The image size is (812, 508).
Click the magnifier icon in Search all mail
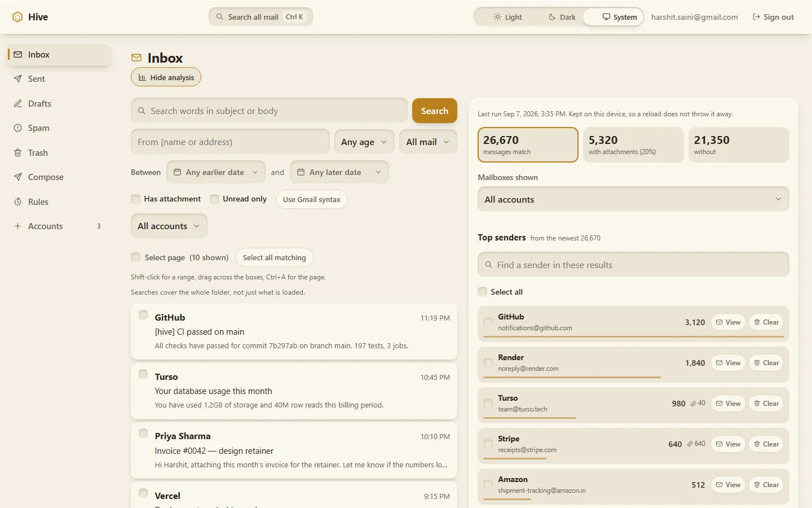pos(220,17)
